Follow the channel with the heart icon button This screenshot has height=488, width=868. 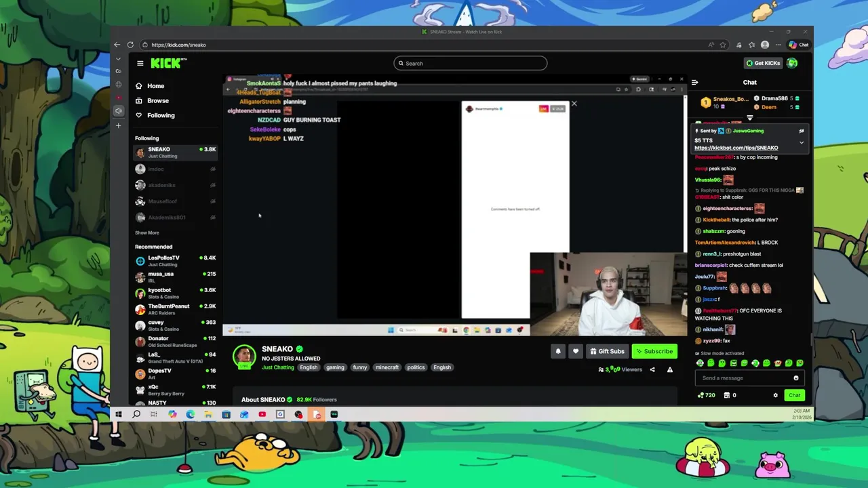[x=576, y=351]
